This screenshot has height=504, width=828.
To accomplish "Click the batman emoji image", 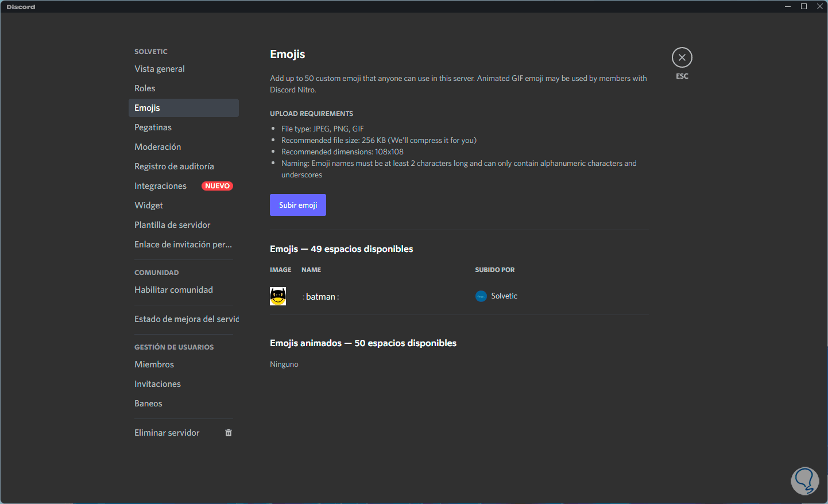I will coord(278,296).
